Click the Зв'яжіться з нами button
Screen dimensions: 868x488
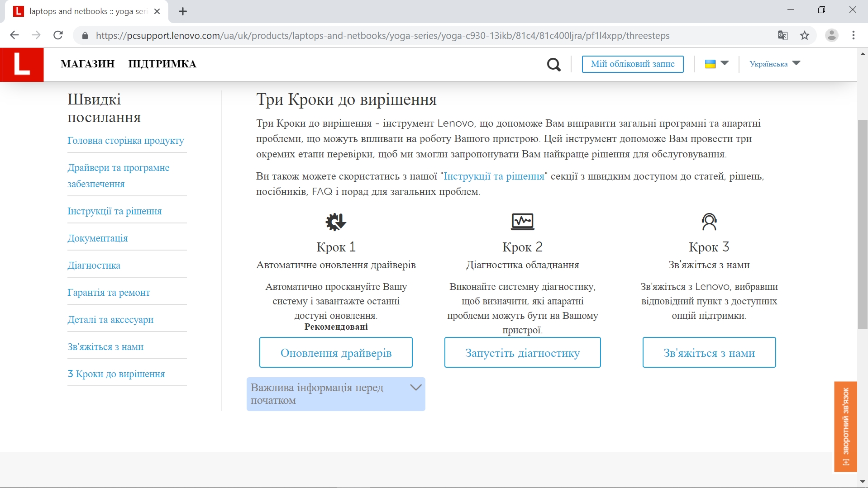pos(709,353)
